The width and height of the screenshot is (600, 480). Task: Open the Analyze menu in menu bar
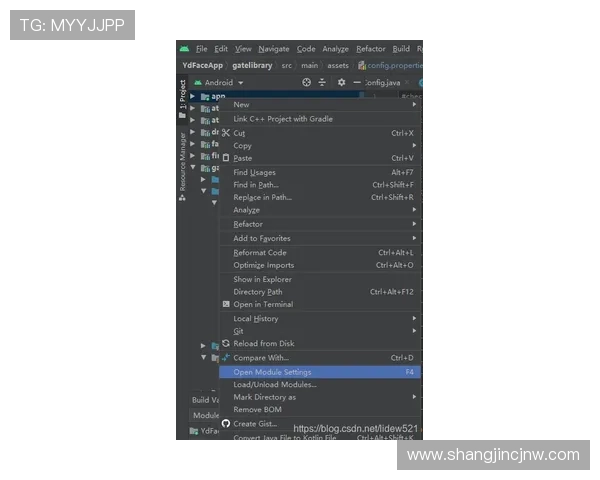pyautogui.click(x=336, y=49)
